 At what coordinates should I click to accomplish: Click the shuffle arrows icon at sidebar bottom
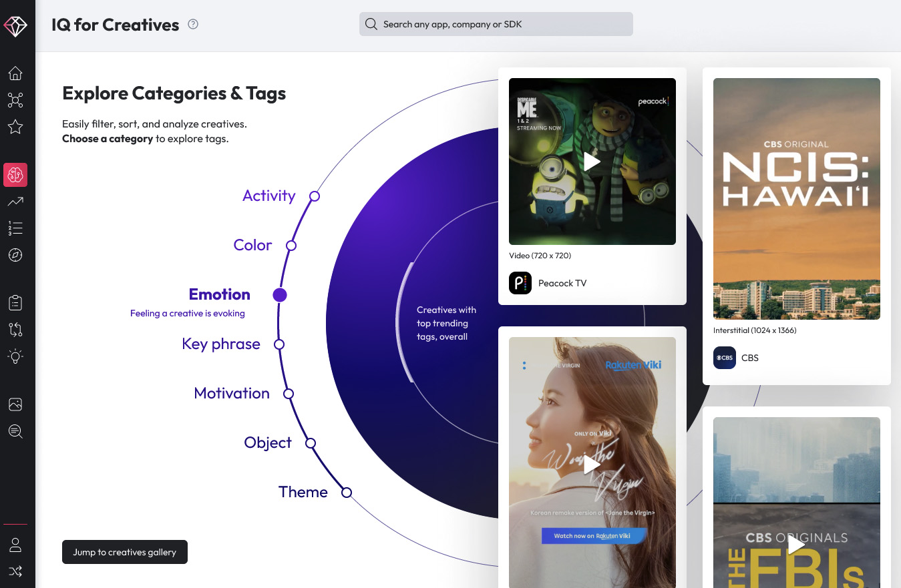(x=15, y=571)
